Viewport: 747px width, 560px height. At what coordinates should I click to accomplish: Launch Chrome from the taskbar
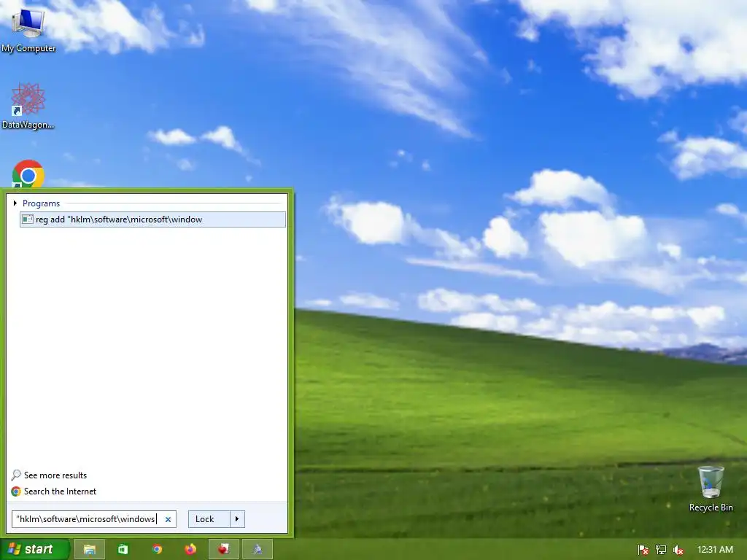pos(157,550)
